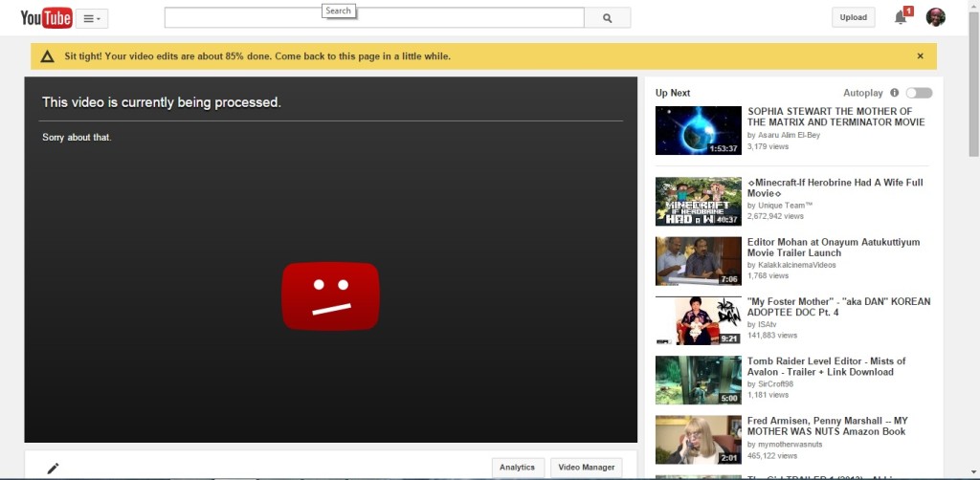
Task: Click the YouTube logo
Action: (x=46, y=18)
